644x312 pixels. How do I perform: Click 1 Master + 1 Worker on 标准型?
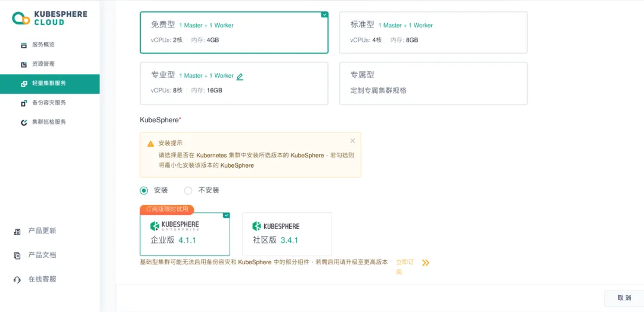click(x=405, y=26)
